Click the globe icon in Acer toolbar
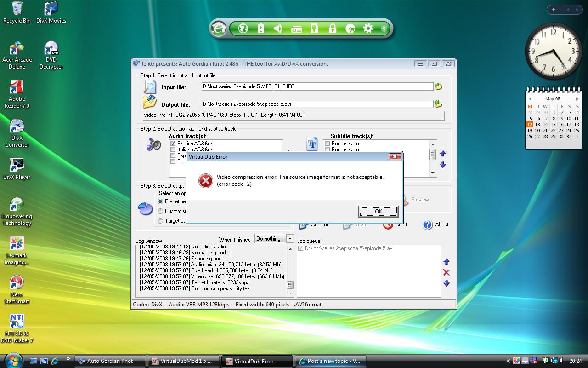Viewport: 588px width, 368px height. [x=243, y=29]
